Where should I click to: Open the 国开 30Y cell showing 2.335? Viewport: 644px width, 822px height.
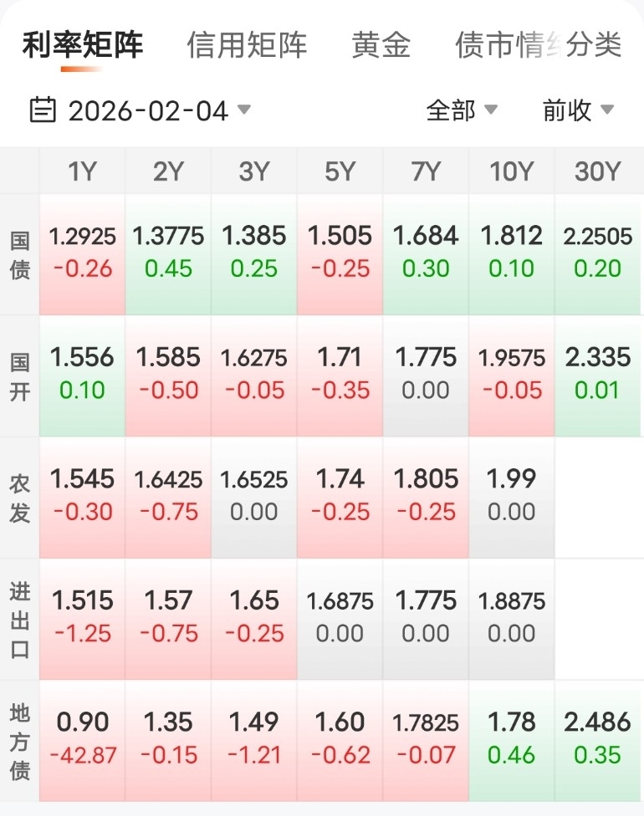coord(597,375)
